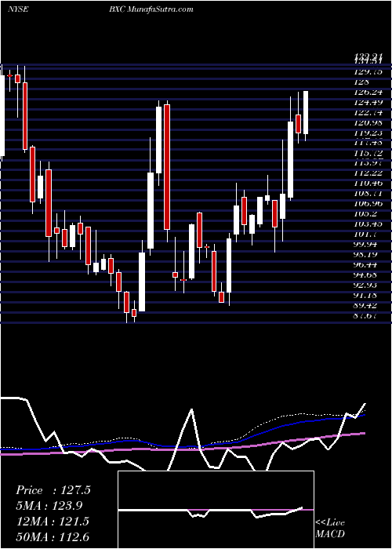The image size is (392, 549).
Task: Select the 115.72 price axis label
Action: pos(368,154)
